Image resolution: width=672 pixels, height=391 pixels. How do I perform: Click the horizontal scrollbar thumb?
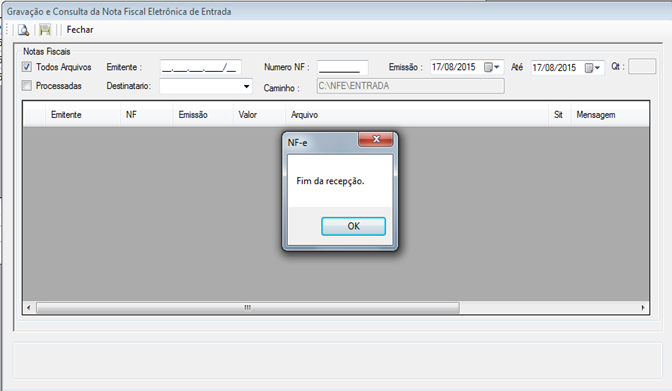click(248, 307)
